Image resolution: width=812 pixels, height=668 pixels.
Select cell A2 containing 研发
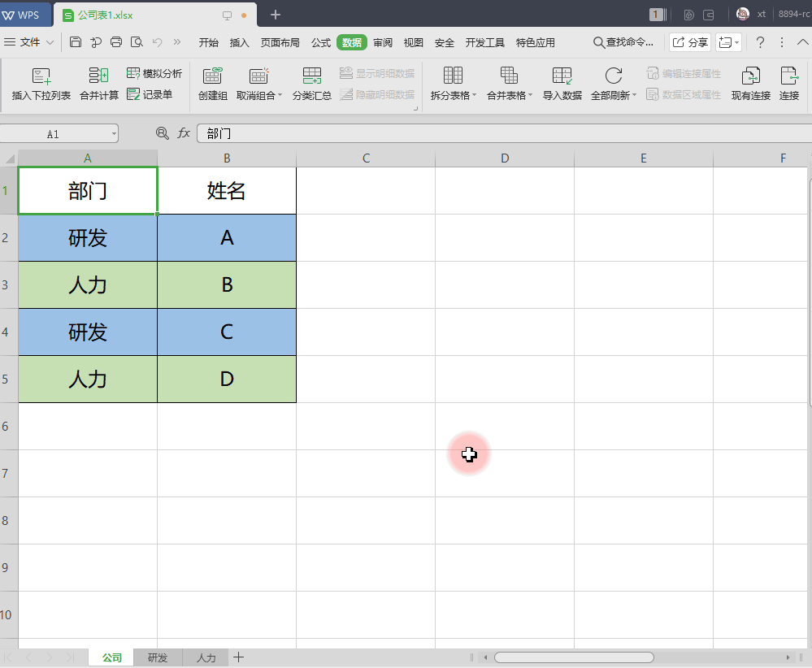pos(88,237)
